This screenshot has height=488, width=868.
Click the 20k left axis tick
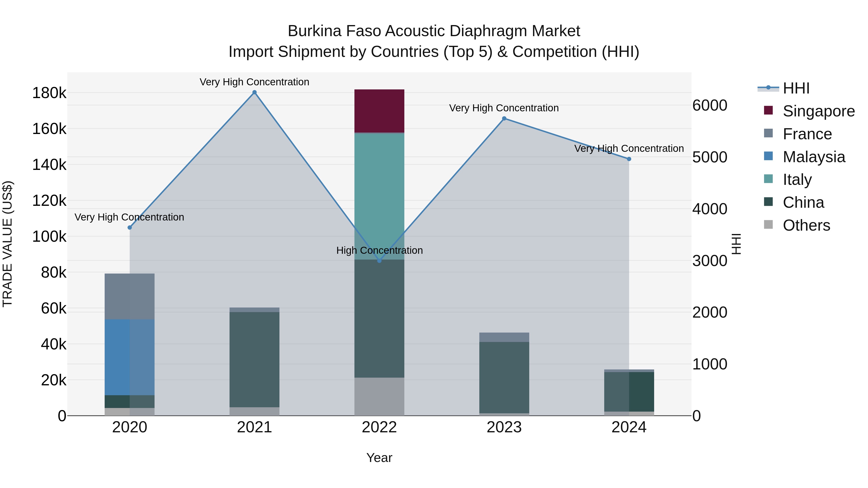(x=54, y=380)
